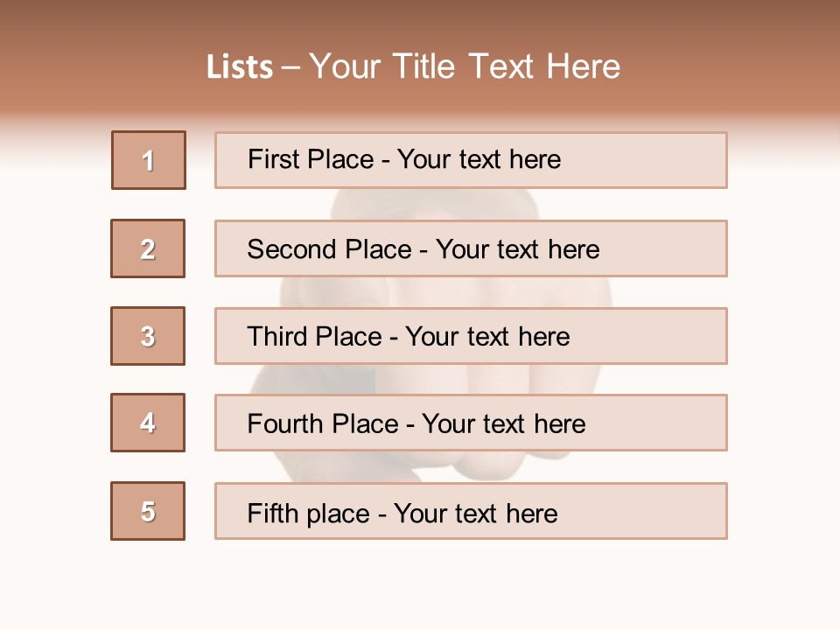Select the "Your Title Text Here" title text
This screenshot has width=840, height=630.
(x=465, y=66)
